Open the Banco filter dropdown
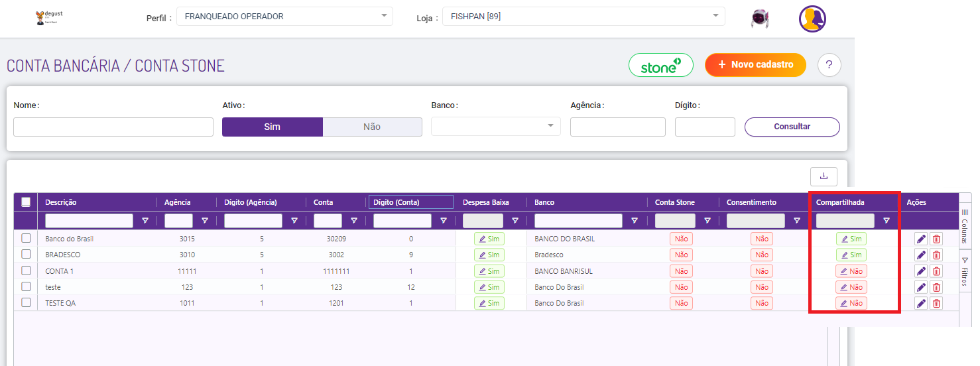The height and width of the screenshot is (366, 980). pyautogui.click(x=495, y=126)
